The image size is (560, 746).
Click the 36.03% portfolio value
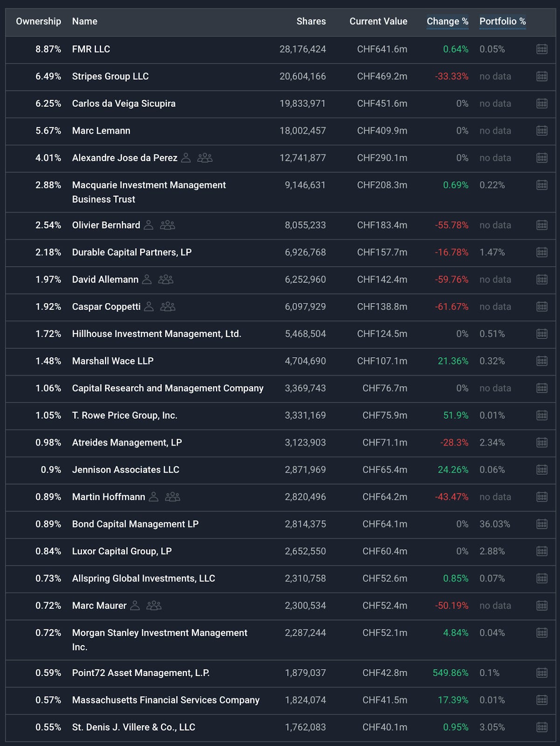pos(495,524)
